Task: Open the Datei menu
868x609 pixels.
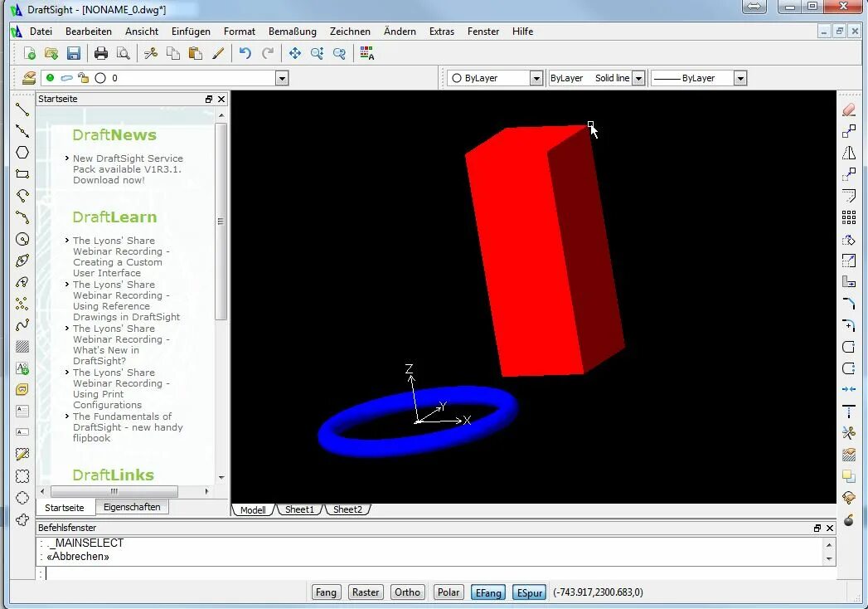Action: pos(41,32)
